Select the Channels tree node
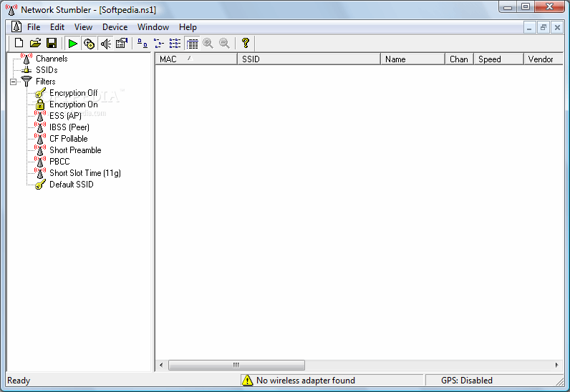570x392 pixels. pos(52,59)
